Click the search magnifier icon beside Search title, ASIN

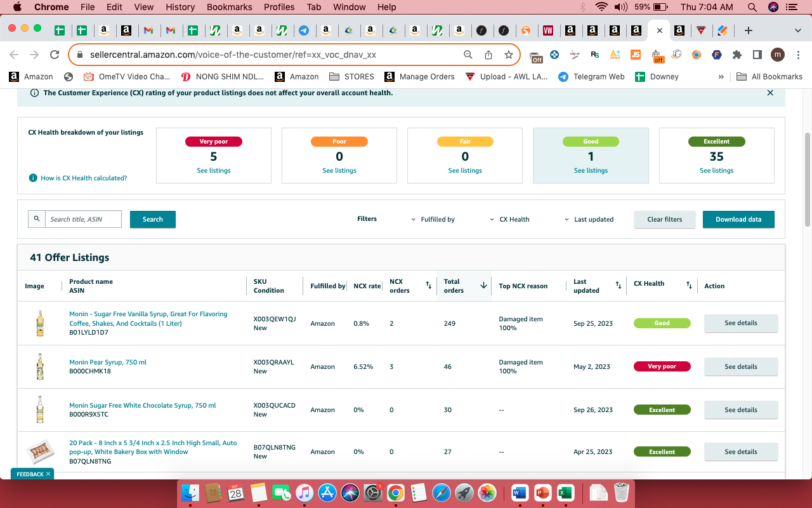(x=37, y=219)
